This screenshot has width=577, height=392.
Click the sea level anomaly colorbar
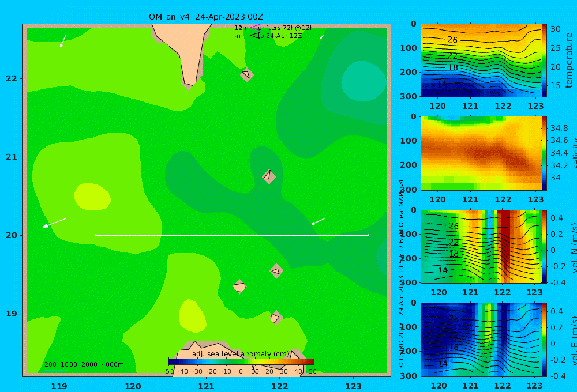point(241,362)
